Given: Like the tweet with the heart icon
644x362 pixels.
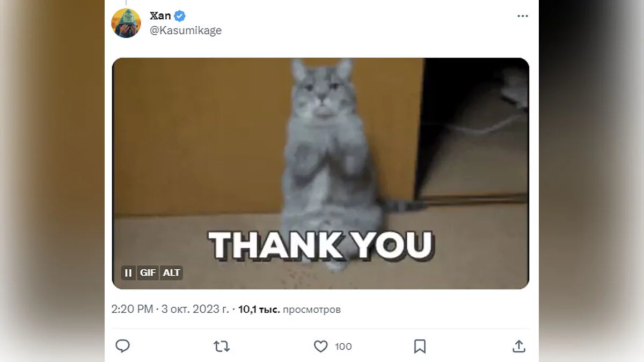Looking at the screenshot, I should [x=321, y=346].
